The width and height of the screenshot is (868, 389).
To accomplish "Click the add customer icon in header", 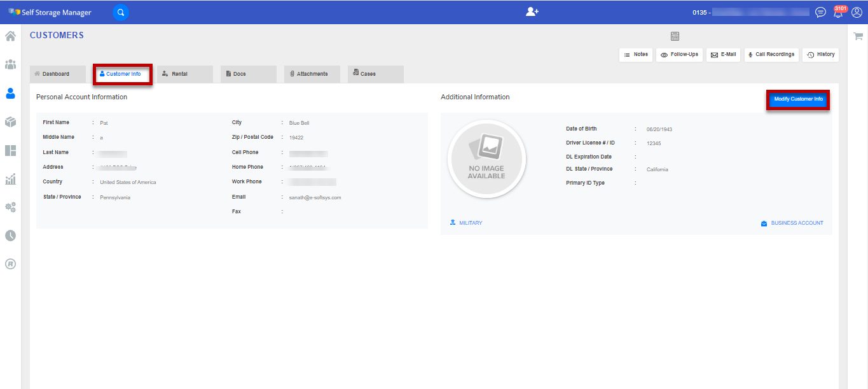I will tap(532, 12).
